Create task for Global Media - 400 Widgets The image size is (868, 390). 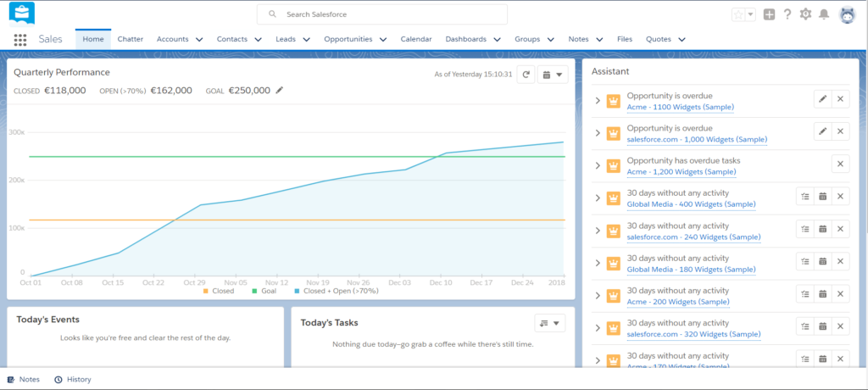(805, 197)
